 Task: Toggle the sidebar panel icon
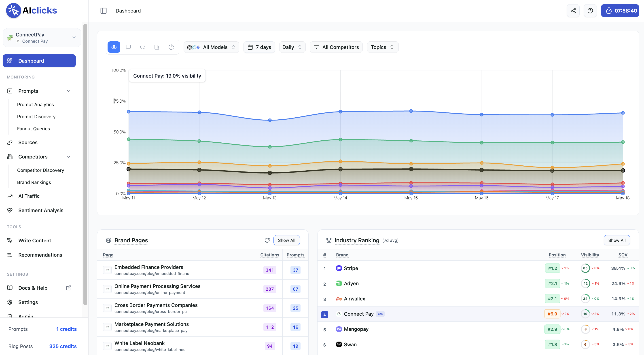(104, 11)
